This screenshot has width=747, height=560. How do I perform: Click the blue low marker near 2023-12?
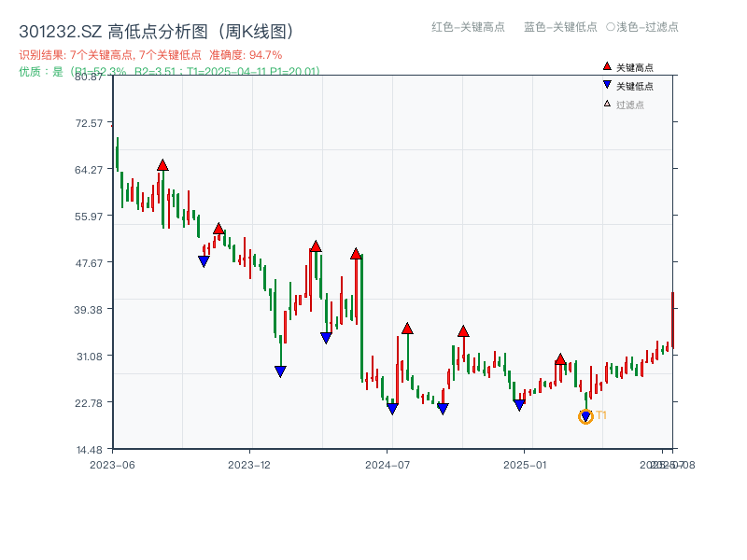click(280, 371)
